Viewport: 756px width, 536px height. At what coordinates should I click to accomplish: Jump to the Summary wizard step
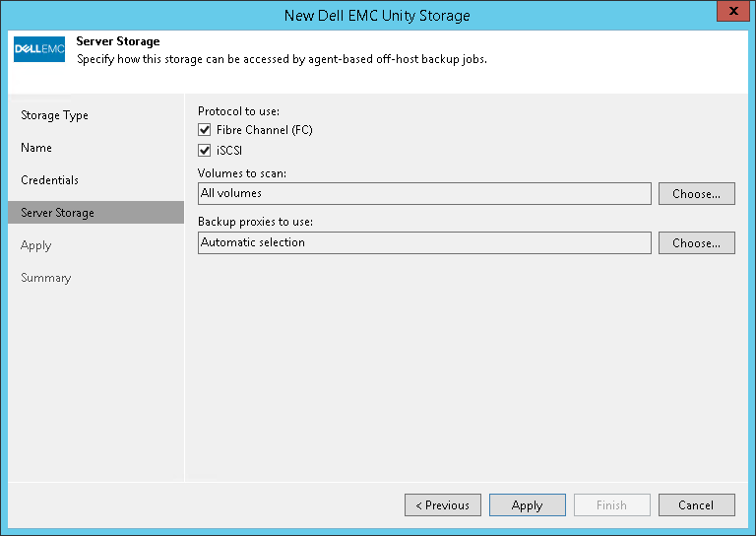[46, 278]
